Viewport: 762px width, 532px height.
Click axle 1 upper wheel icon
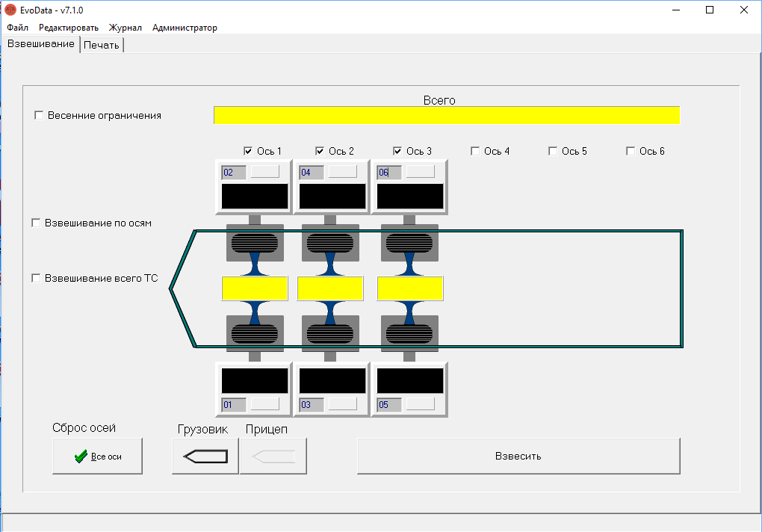point(255,243)
